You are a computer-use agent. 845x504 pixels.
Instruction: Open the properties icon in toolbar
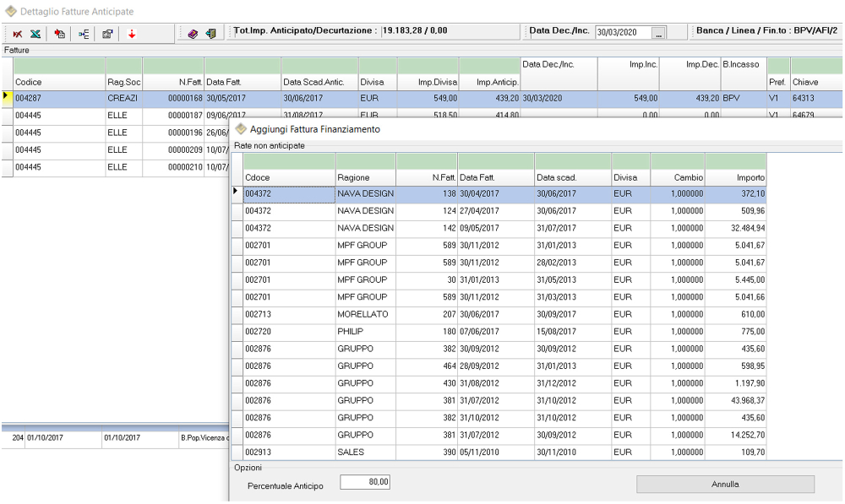[x=107, y=34]
